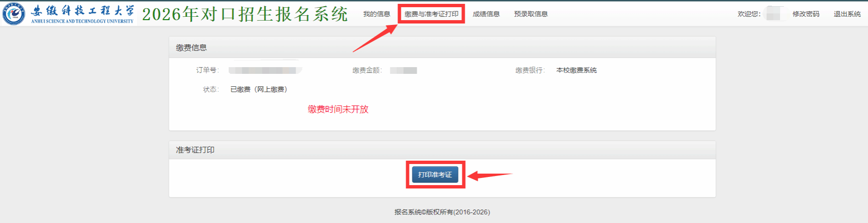Image resolution: width=868 pixels, height=223 pixels.
Task: Click the blurred 缴费金额 value
Action: 403,70
